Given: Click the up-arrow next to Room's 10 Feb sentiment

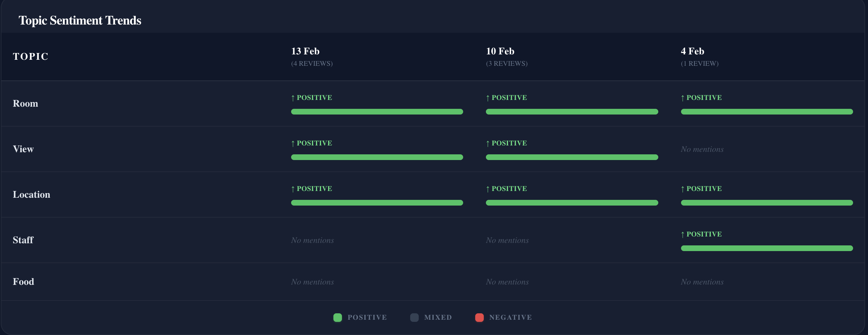Looking at the screenshot, I should tap(487, 97).
